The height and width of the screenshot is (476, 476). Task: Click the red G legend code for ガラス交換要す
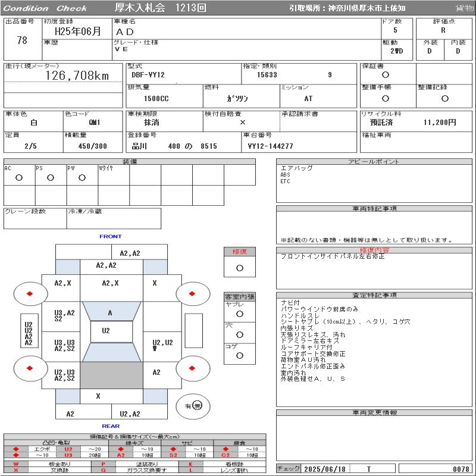tap(103, 470)
